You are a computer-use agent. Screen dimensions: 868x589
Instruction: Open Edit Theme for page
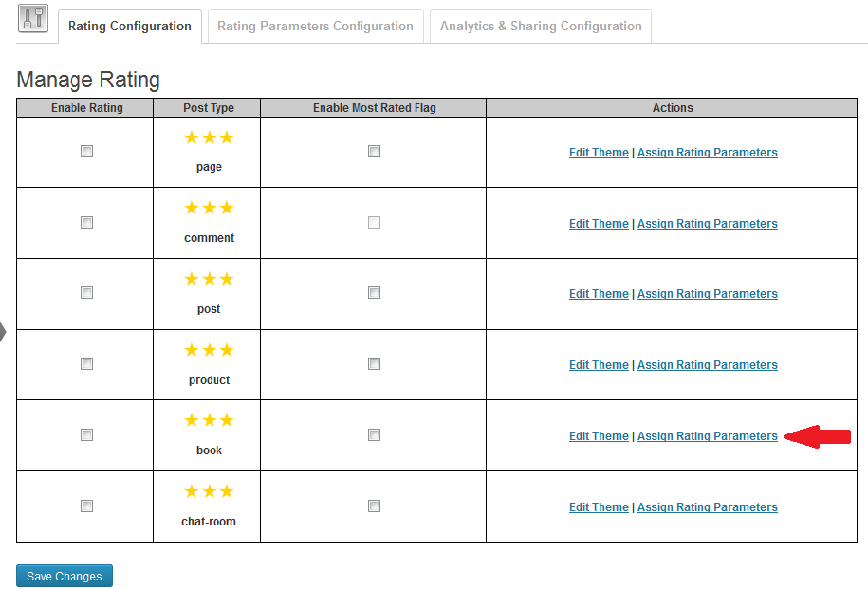point(599,153)
